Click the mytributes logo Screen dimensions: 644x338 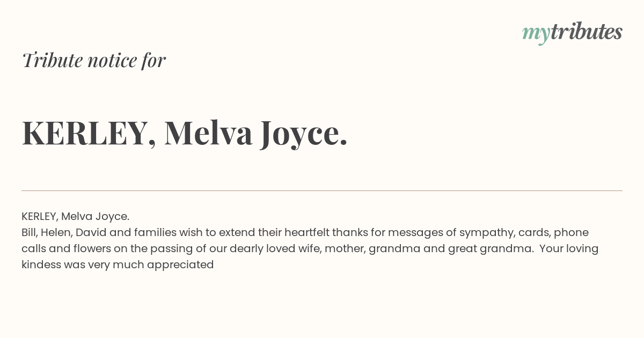pyautogui.click(x=572, y=33)
